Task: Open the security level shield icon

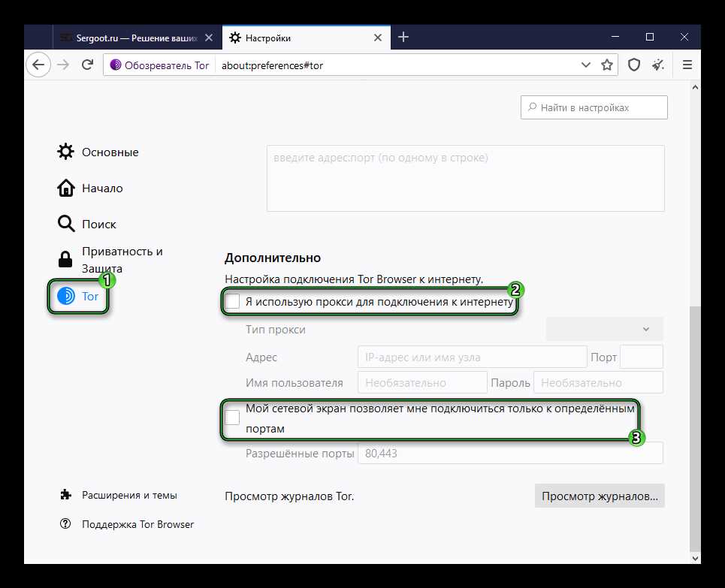Action: click(634, 65)
